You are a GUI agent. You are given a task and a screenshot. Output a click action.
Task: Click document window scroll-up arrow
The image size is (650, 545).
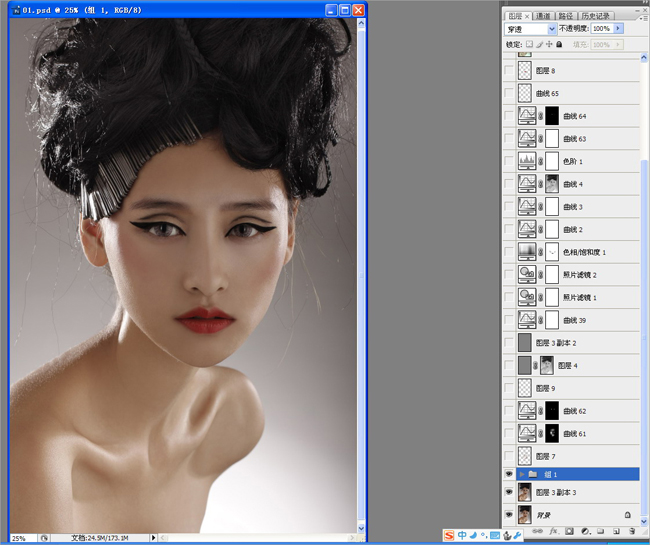[x=361, y=23]
